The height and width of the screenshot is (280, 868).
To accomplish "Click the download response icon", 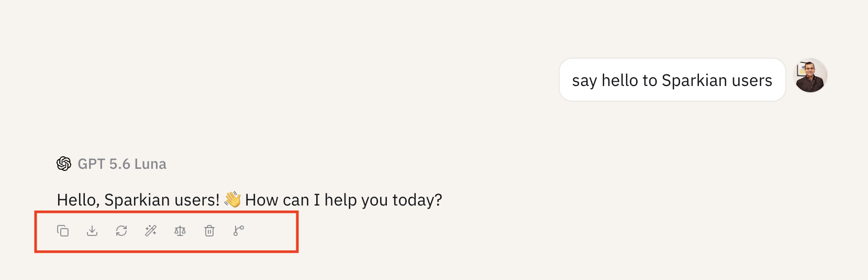I will pos(92,231).
